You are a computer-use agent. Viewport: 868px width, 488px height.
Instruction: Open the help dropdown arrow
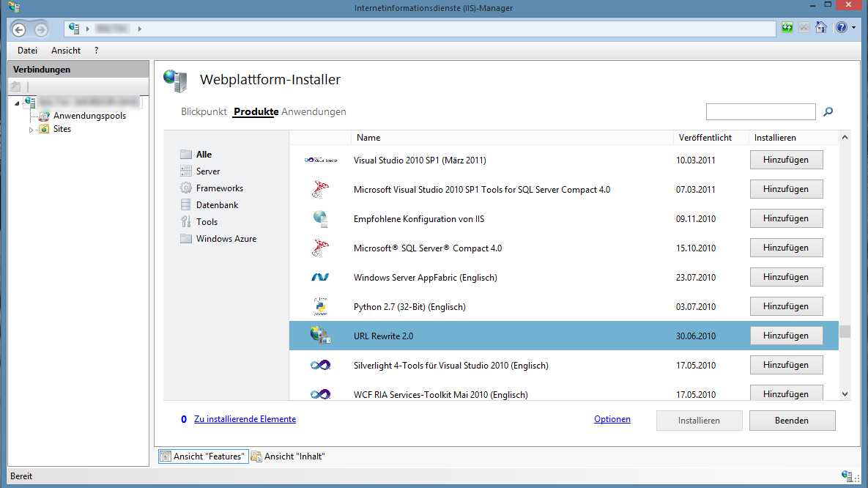[x=853, y=28]
